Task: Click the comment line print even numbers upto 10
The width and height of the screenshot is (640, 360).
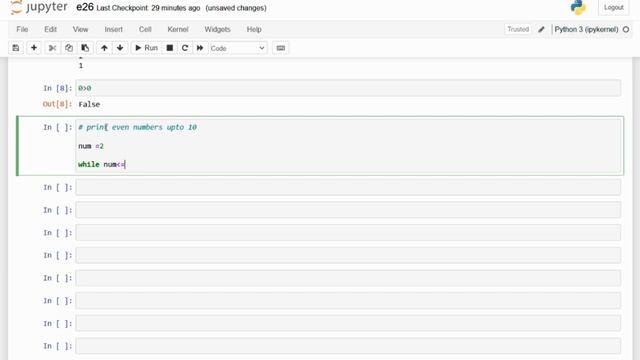Action: [x=137, y=127]
